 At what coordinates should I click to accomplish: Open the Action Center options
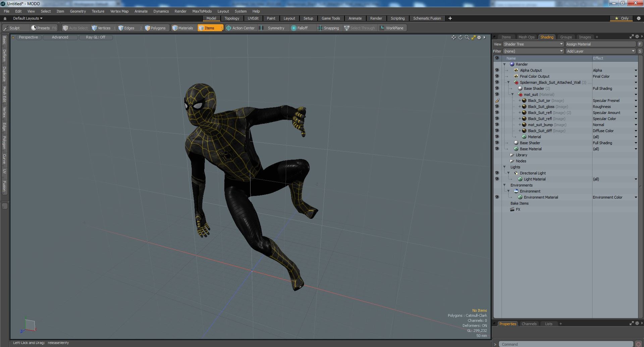(240, 28)
